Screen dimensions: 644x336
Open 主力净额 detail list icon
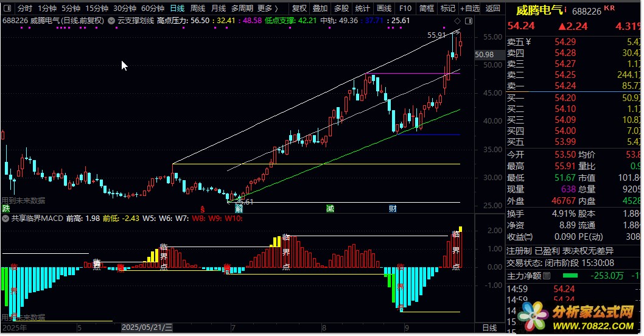point(547,276)
